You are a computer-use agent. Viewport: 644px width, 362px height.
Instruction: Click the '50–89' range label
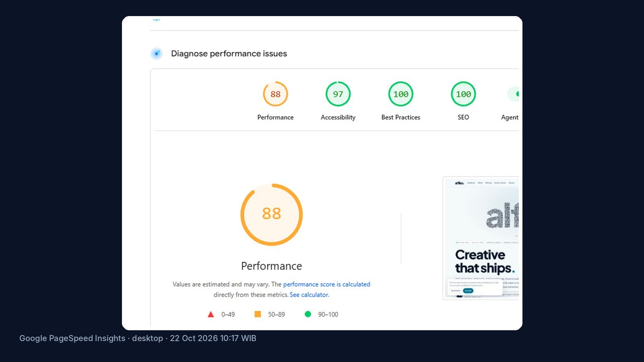[277, 315]
